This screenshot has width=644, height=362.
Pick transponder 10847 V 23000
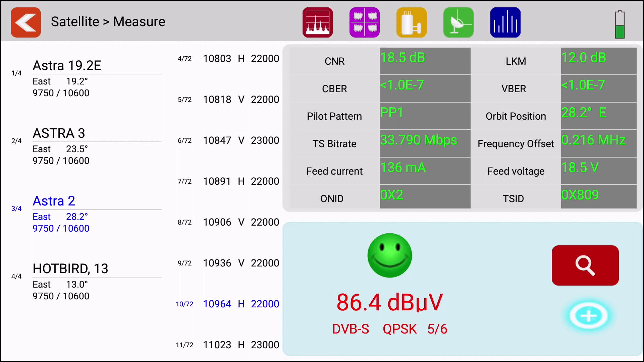240,140
